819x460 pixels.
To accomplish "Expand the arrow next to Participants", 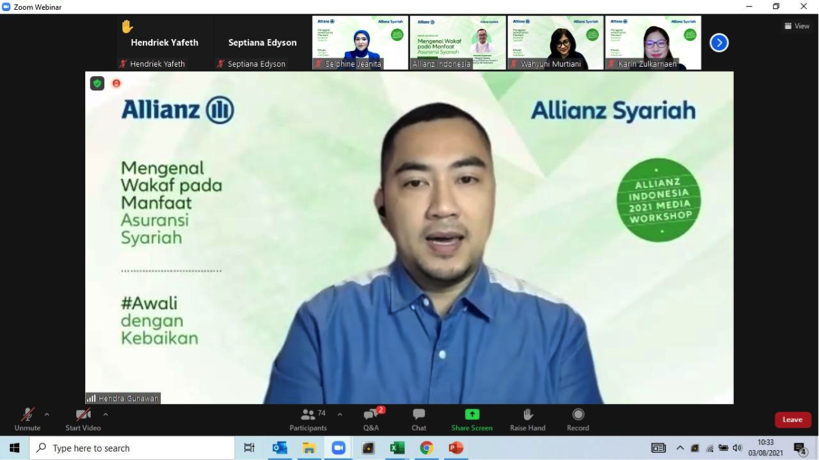I will pyautogui.click(x=340, y=415).
